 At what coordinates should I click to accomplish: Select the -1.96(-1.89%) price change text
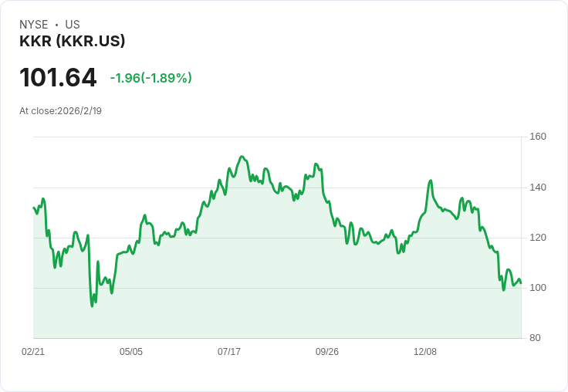[x=151, y=78]
